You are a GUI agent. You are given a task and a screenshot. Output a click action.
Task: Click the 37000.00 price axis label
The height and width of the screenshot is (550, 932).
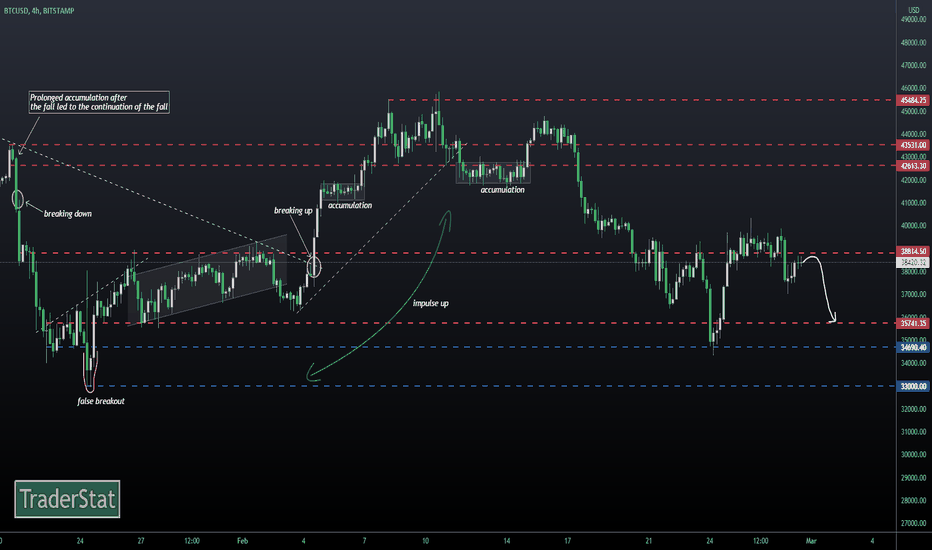tap(914, 294)
